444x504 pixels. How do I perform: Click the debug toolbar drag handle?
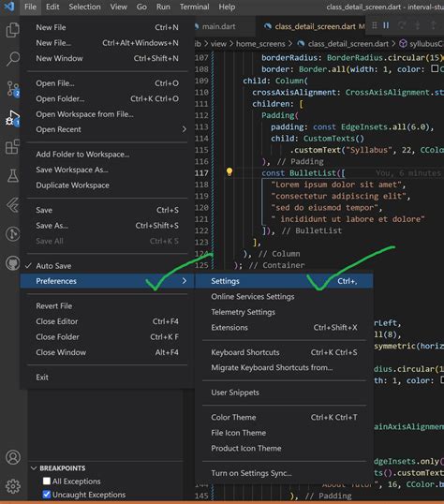pos(375,25)
